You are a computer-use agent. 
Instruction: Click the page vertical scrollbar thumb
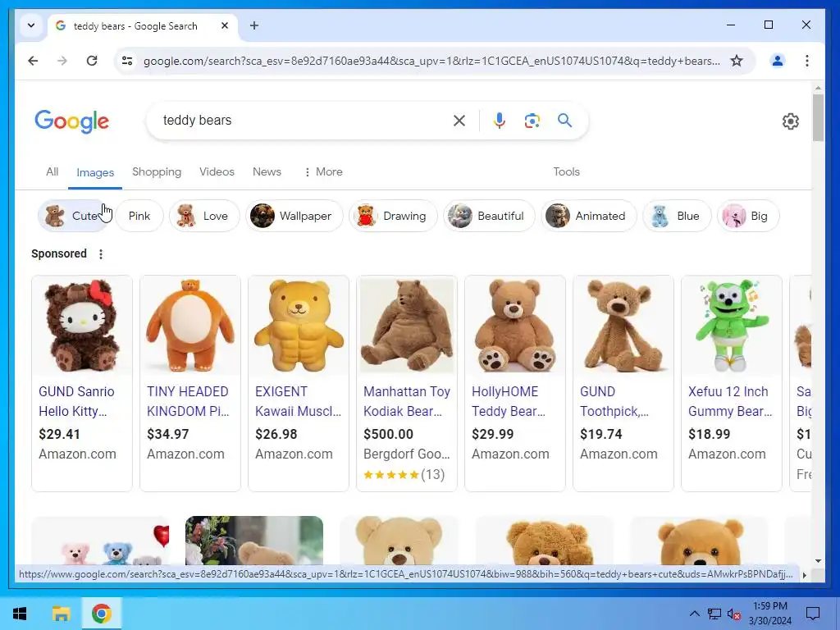[x=818, y=118]
